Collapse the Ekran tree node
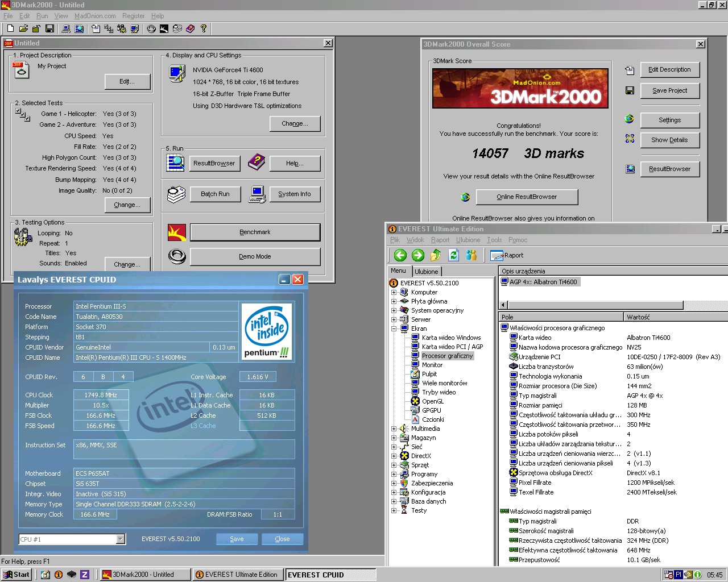The height and width of the screenshot is (582, 728). (x=394, y=329)
